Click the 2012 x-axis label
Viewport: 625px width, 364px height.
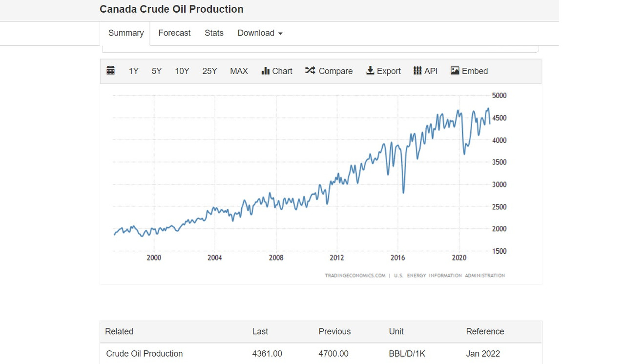click(x=336, y=258)
